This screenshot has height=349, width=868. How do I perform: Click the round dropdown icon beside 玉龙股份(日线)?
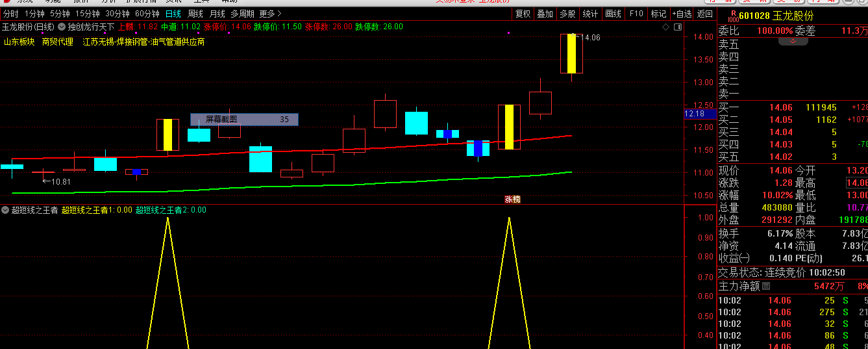pos(62,27)
